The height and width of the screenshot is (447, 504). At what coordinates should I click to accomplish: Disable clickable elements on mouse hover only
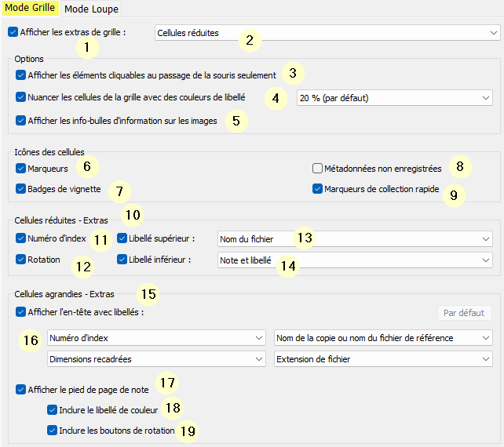pos(20,75)
